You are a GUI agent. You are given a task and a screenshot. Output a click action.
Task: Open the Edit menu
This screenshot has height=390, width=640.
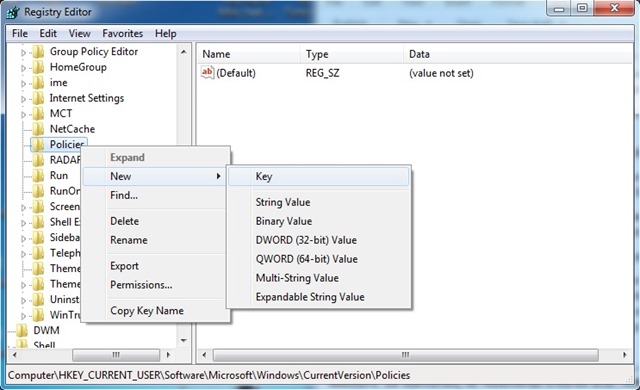[x=48, y=33]
